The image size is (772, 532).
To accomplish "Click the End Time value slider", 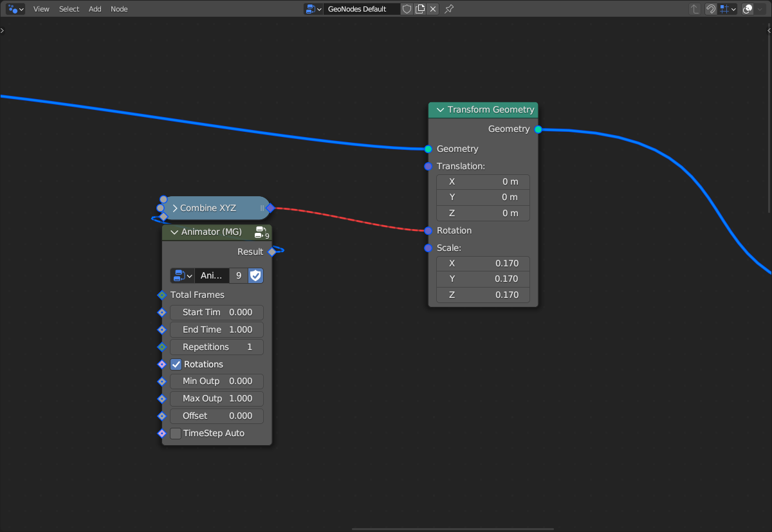I will coord(217,329).
